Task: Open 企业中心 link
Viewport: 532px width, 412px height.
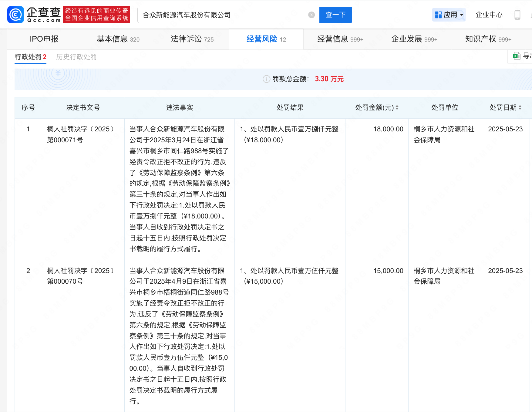Action: 489,15
